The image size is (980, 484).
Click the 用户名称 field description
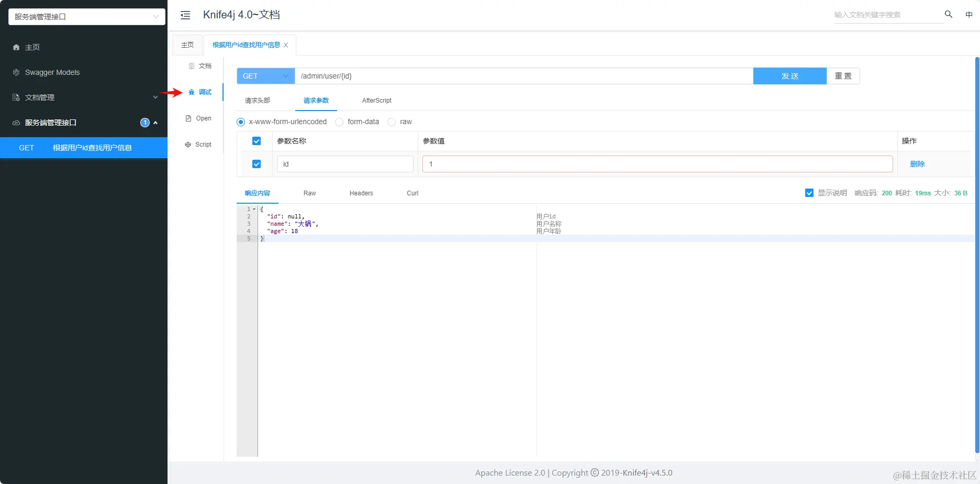(x=549, y=224)
